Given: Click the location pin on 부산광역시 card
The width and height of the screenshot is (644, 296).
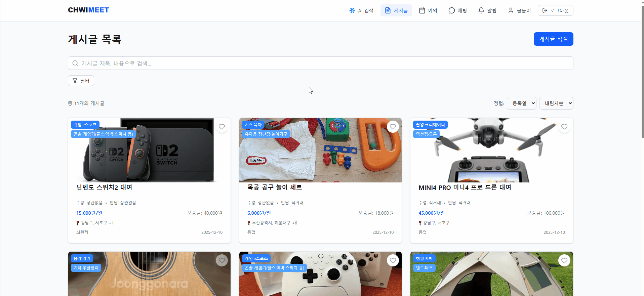Looking at the screenshot, I should pyautogui.click(x=249, y=223).
